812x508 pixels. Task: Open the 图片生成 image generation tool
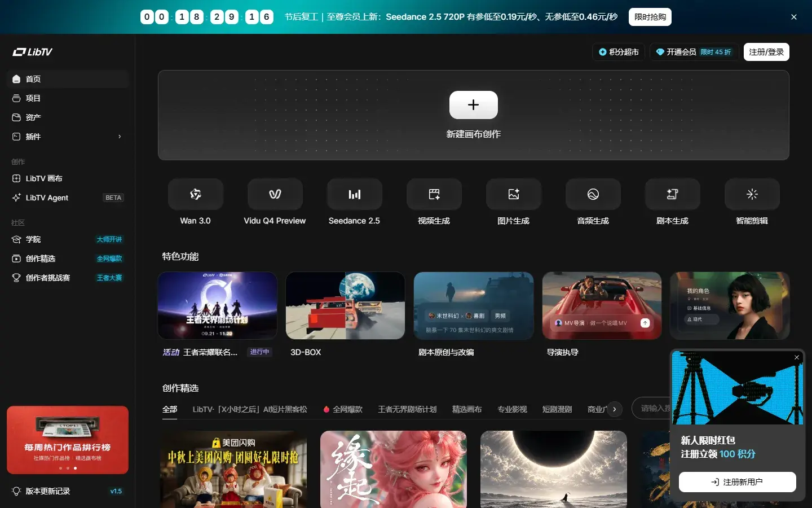[514, 194]
